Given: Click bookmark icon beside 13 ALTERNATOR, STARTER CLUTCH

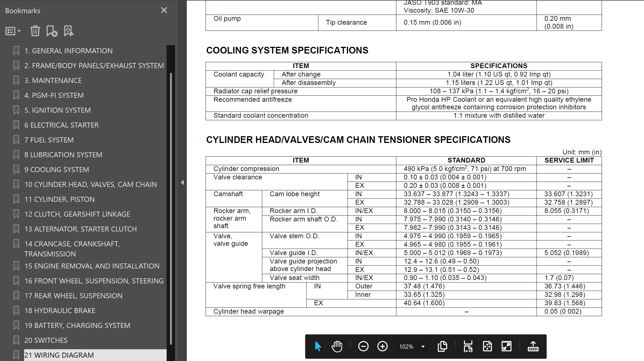Looking at the screenshot, I should point(16,229).
